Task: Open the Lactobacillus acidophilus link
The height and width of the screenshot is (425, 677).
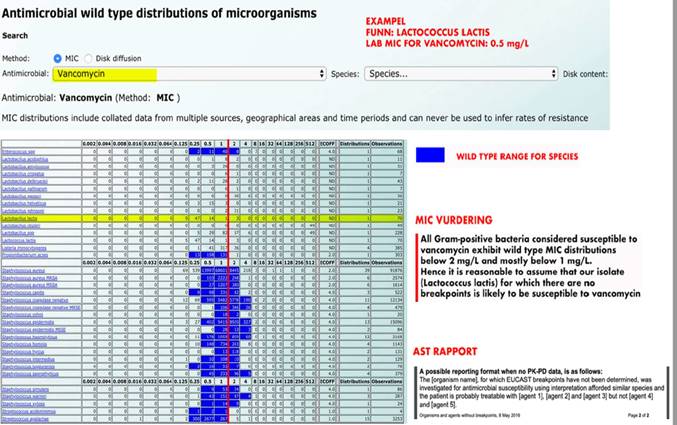Action: (x=25, y=159)
